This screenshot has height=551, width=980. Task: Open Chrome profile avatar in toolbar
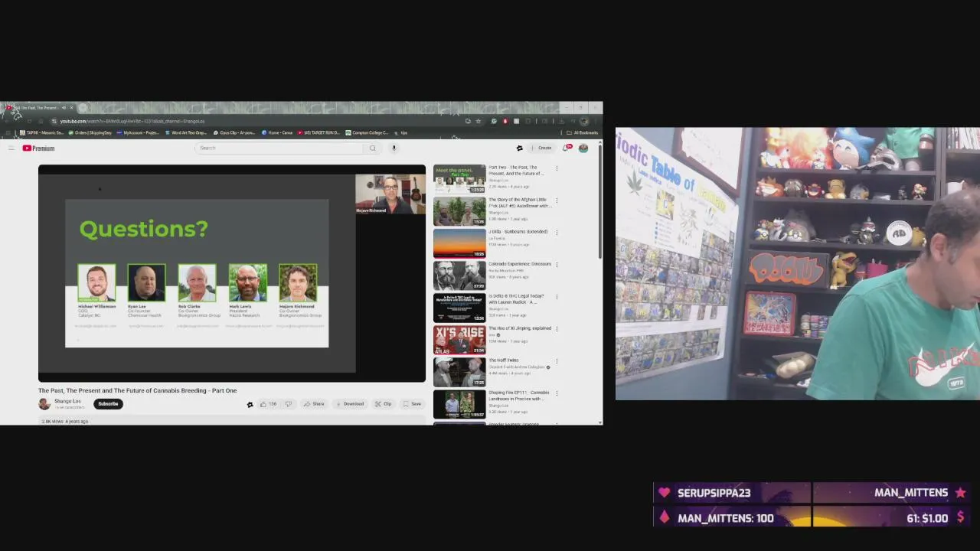(x=584, y=121)
